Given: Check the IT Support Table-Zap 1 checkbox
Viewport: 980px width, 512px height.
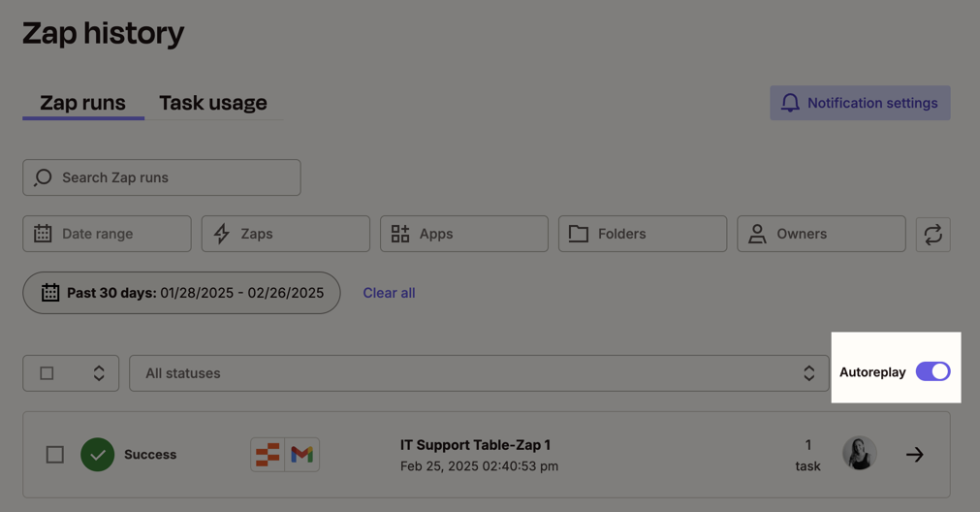Looking at the screenshot, I should point(55,454).
